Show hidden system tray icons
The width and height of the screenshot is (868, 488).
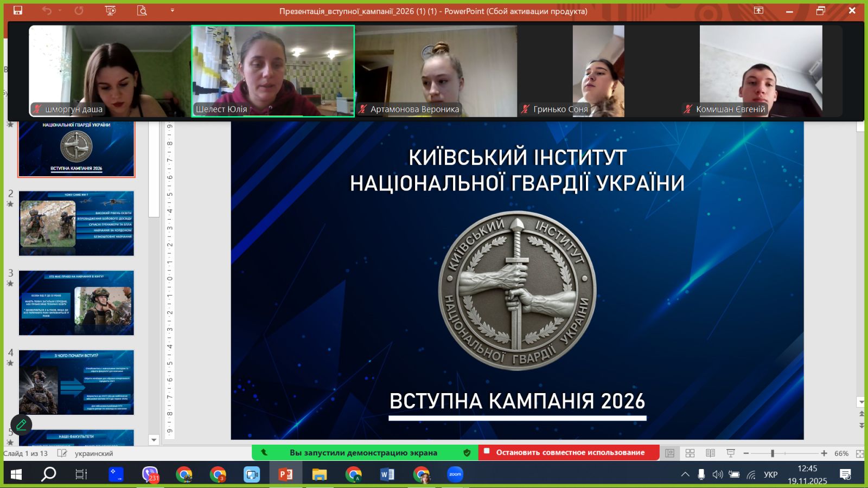(685, 474)
